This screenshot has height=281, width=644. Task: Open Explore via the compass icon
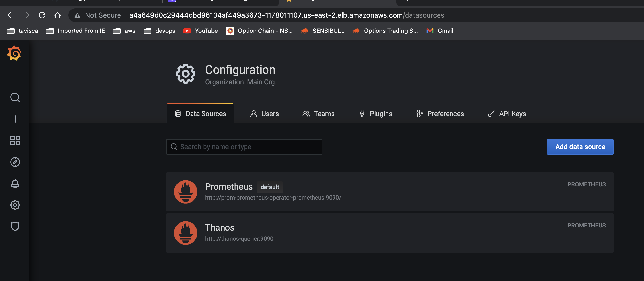click(15, 162)
